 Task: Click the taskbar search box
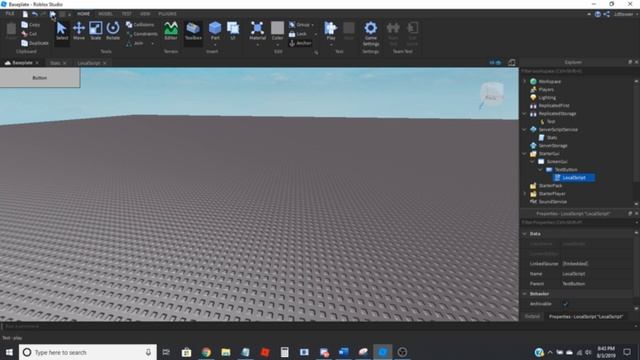coord(88,352)
